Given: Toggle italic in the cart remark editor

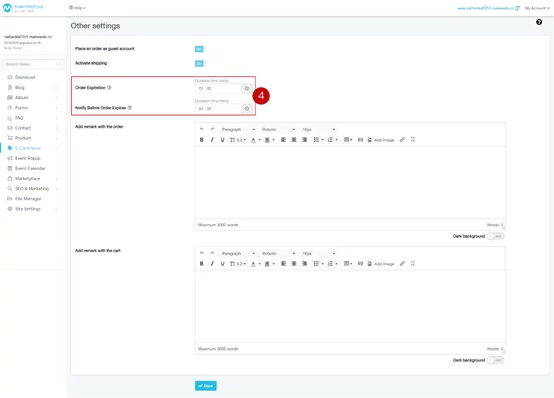Looking at the screenshot, I should 212,263.
